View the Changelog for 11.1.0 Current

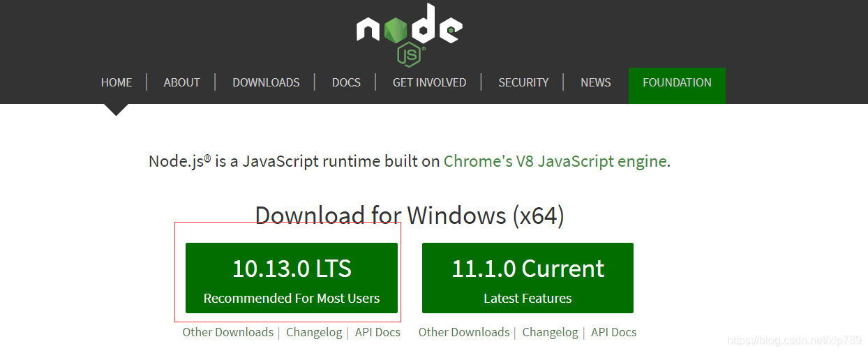coord(551,332)
